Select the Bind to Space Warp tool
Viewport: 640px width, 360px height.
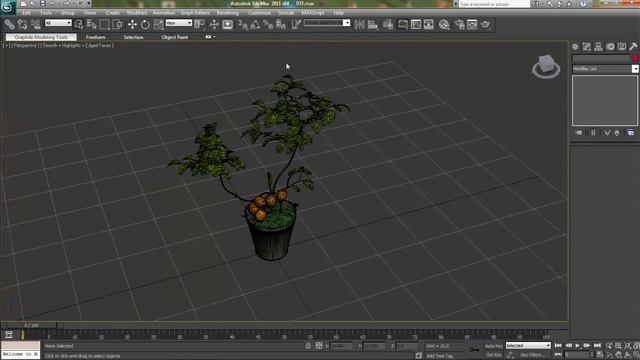(x=36, y=24)
